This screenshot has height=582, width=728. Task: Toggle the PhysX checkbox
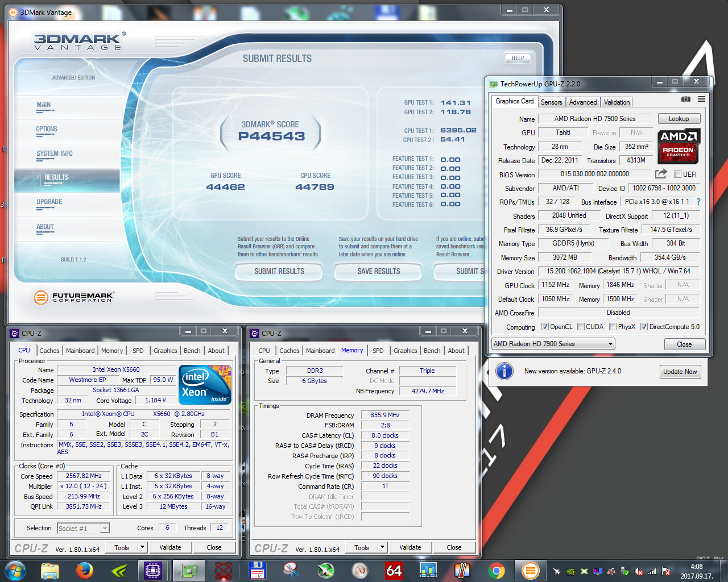pyautogui.click(x=613, y=327)
